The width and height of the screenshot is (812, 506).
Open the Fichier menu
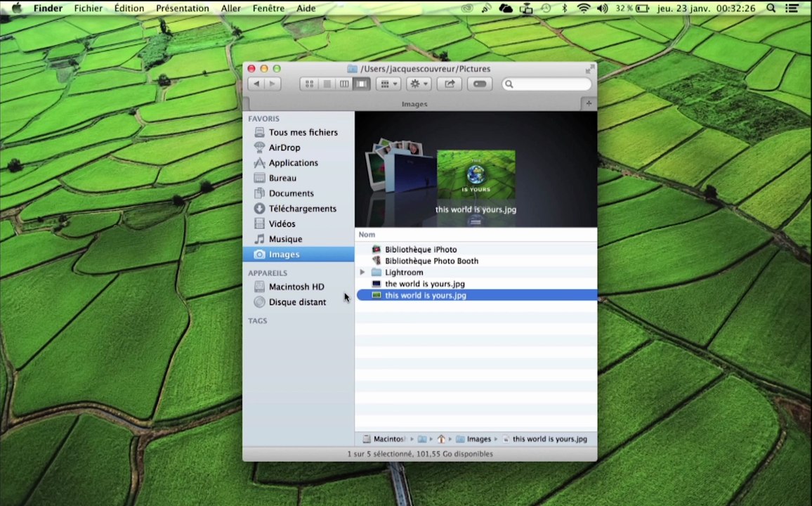click(x=88, y=8)
